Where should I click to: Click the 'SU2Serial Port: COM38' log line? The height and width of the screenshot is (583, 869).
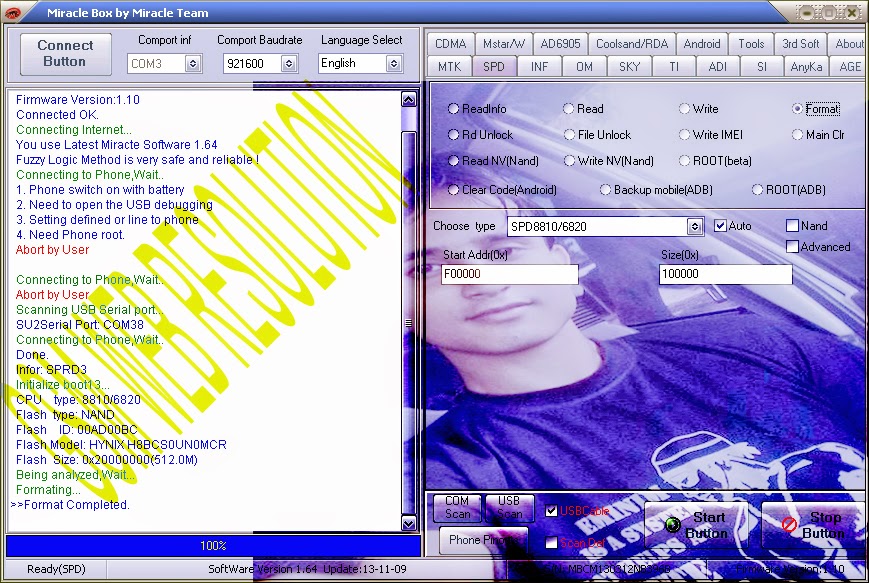[80, 325]
